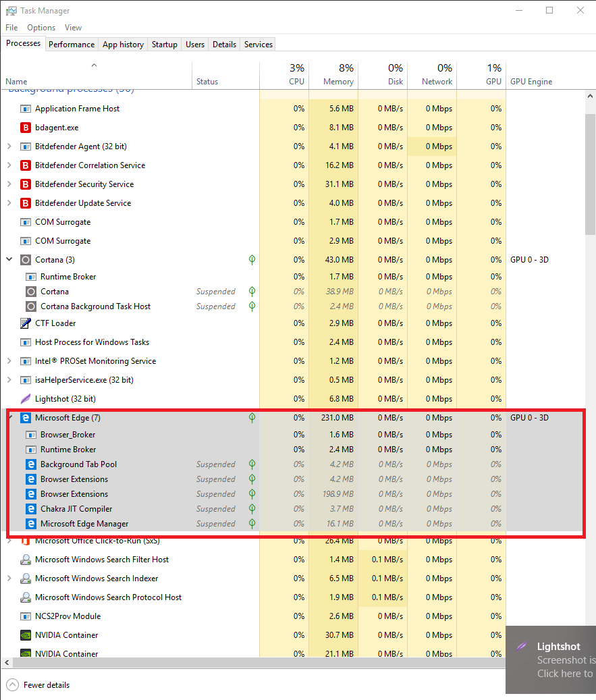Click the Microsoft Windows Search Protocol Host icon
Image resolution: width=596 pixels, height=700 pixels.
point(26,597)
